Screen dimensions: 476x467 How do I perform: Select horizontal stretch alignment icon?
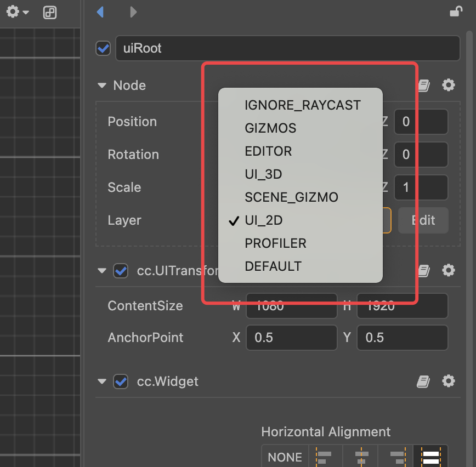(430, 456)
